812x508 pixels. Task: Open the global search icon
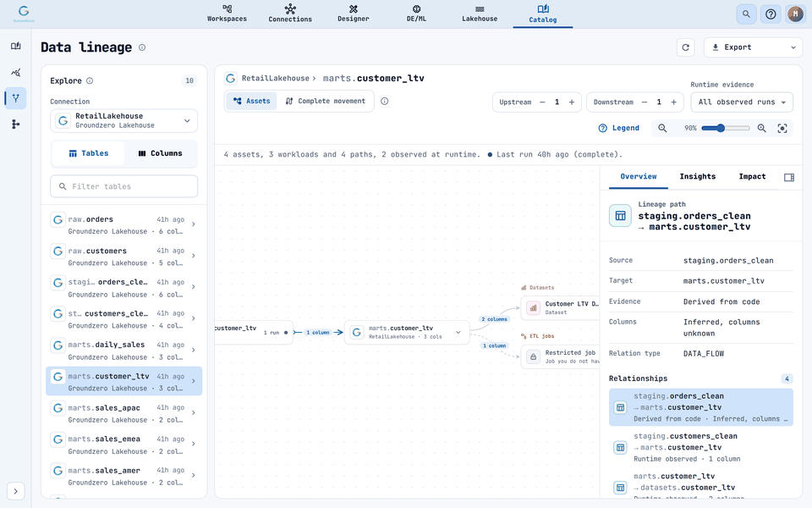pos(746,14)
